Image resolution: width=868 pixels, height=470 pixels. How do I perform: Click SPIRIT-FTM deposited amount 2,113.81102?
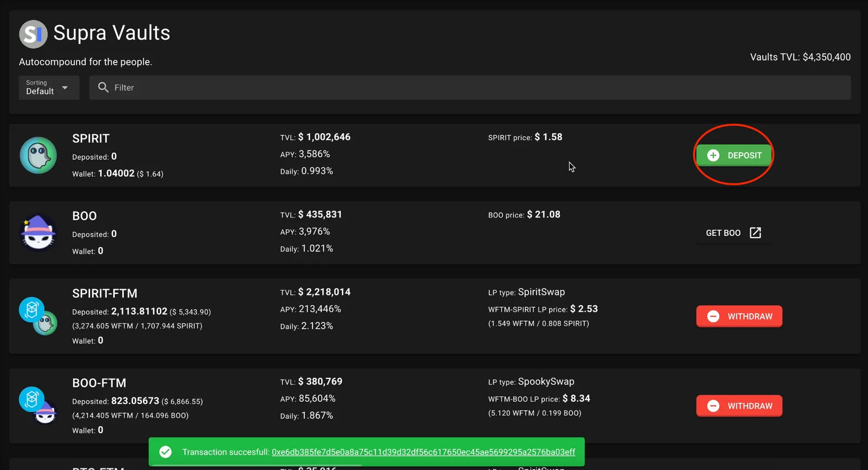click(139, 312)
